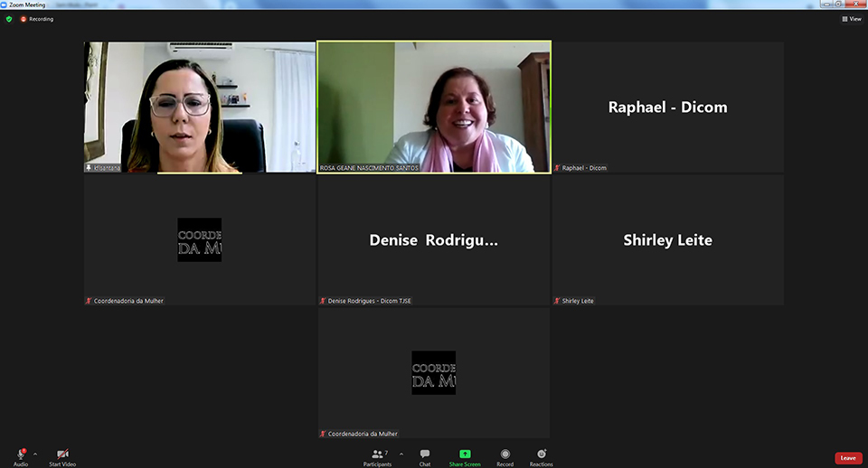Open the Participants panel
This screenshot has height=468, width=868.
coord(377,454)
